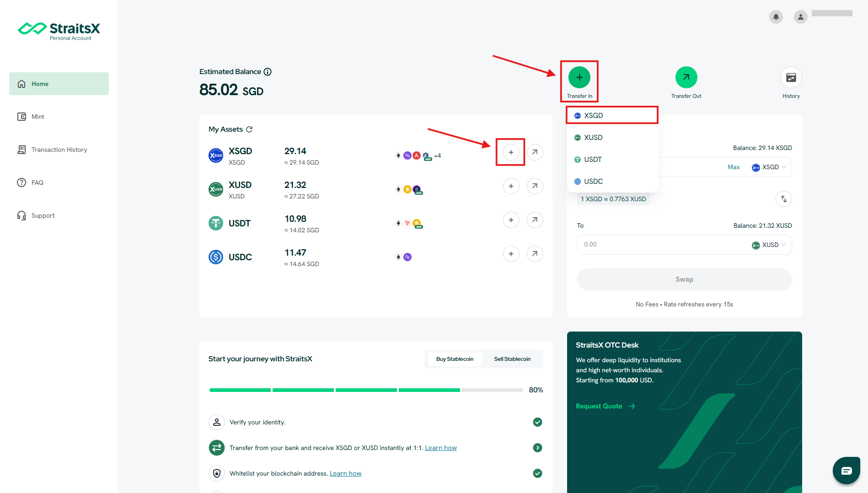Click Request Quote link
The height and width of the screenshot is (493, 868).
click(x=605, y=406)
